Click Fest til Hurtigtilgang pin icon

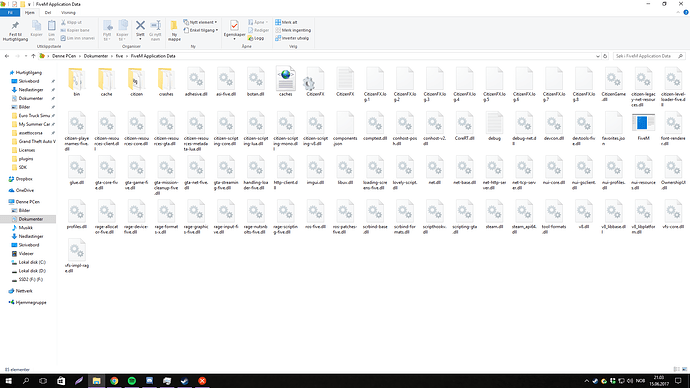coord(15,26)
